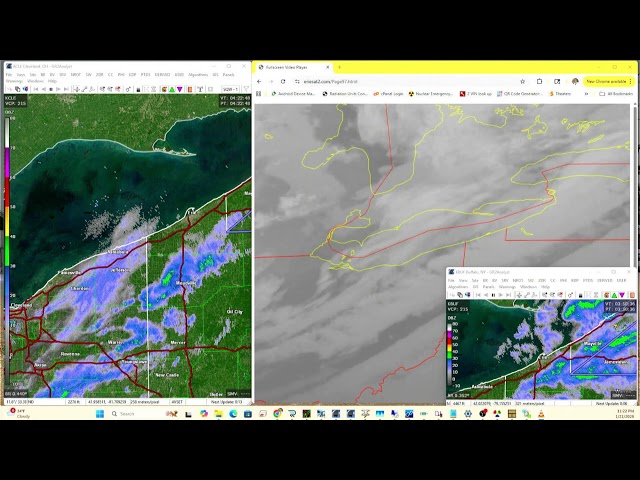Open the Algorithms menu in KCLE window
This screenshot has width=640, height=480.
(198, 75)
